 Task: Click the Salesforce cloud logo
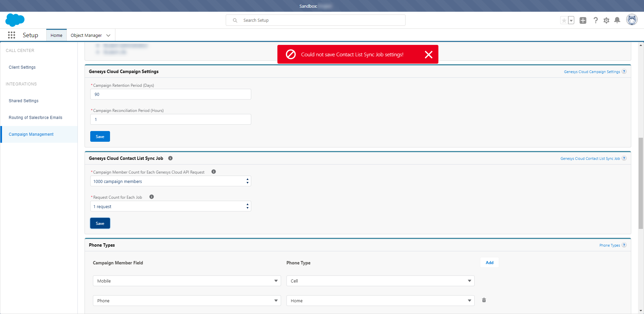click(x=15, y=20)
